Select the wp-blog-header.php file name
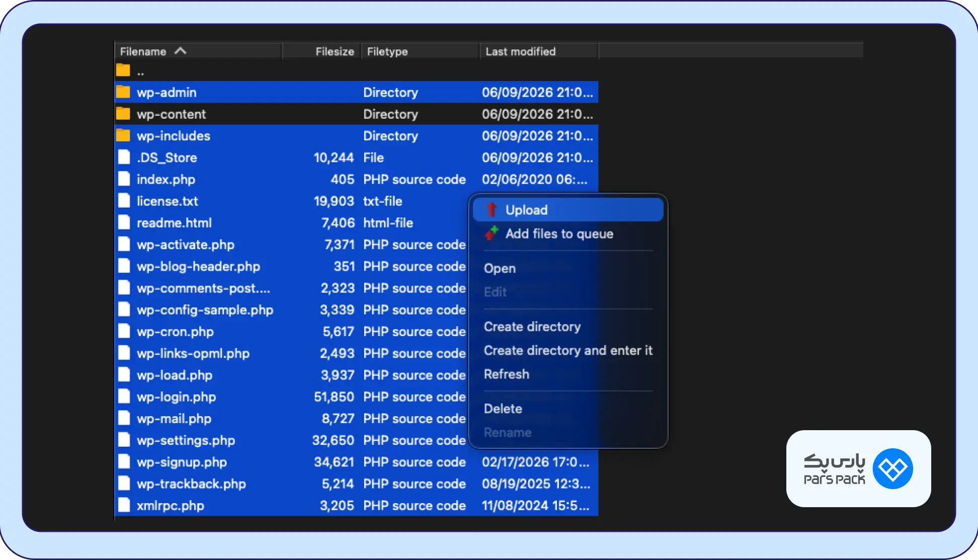Screen dimensions: 978x560 coord(198,266)
